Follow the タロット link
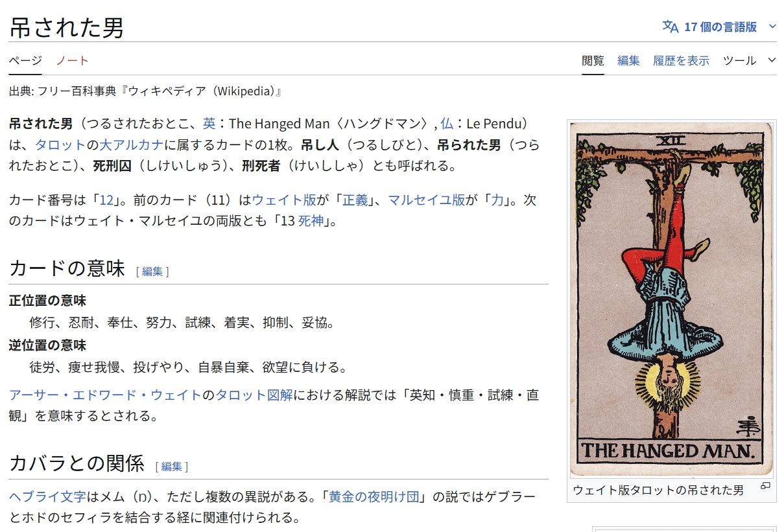Viewport: 784px width, 532px height. tap(60, 145)
